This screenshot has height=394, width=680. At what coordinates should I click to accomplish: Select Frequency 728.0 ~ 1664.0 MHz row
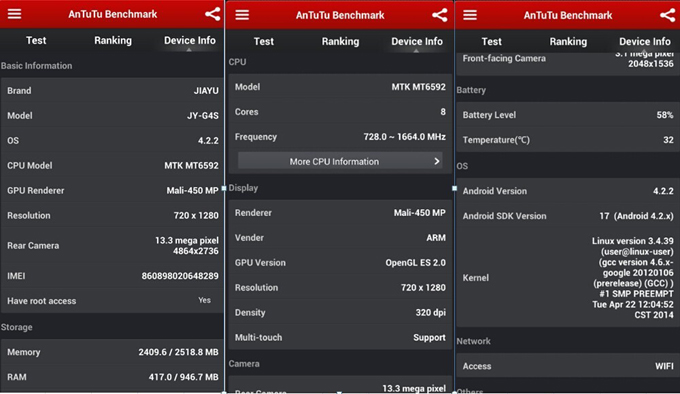(340, 137)
